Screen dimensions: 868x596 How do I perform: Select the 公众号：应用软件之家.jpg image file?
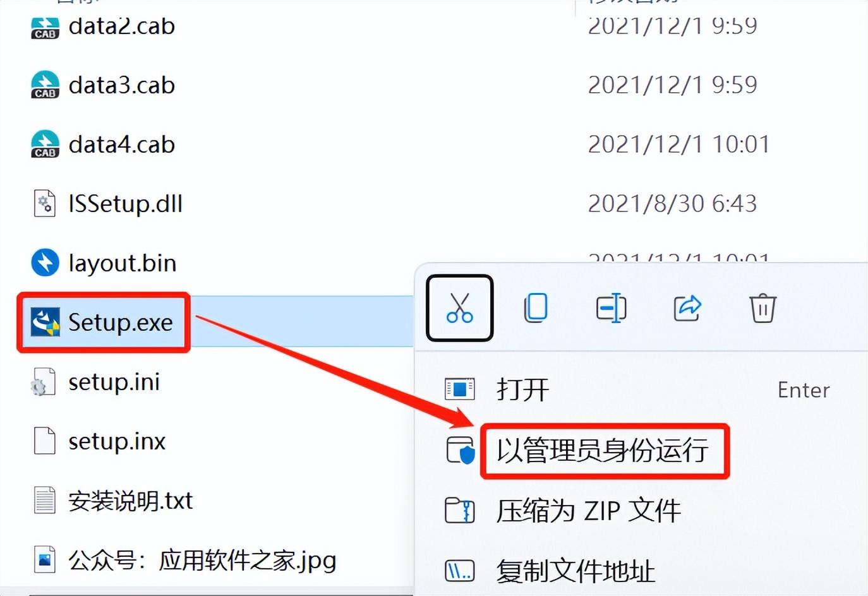click(202, 560)
